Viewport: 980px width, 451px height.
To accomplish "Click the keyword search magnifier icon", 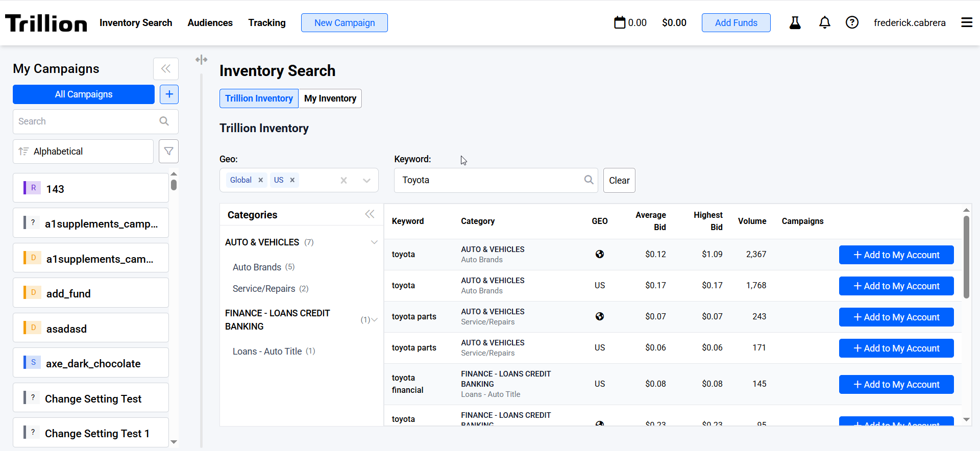I will [589, 180].
